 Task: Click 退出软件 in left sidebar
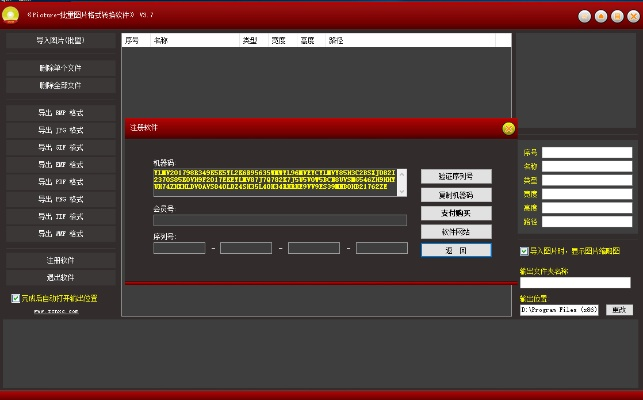(x=60, y=277)
